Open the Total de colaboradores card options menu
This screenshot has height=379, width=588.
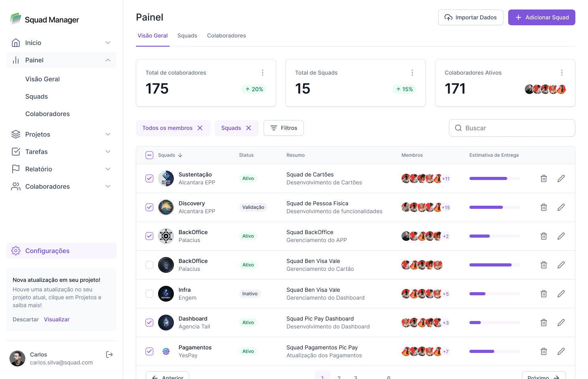pos(262,73)
